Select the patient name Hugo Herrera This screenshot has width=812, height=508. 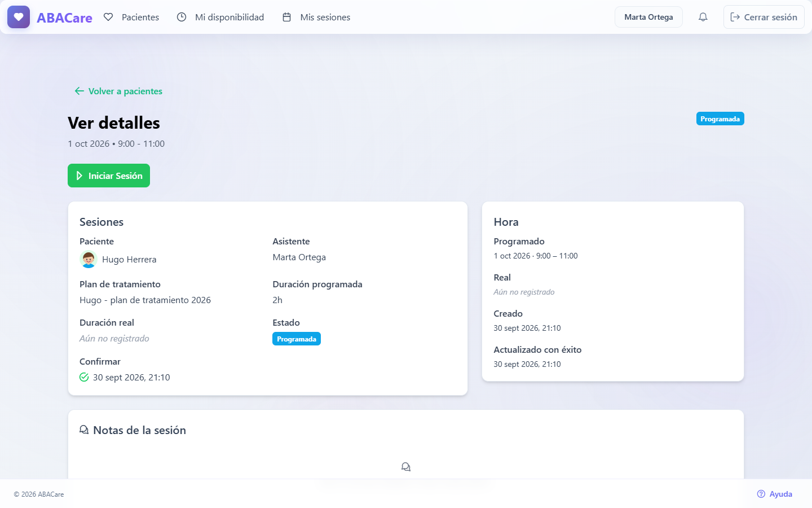pyautogui.click(x=129, y=260)
